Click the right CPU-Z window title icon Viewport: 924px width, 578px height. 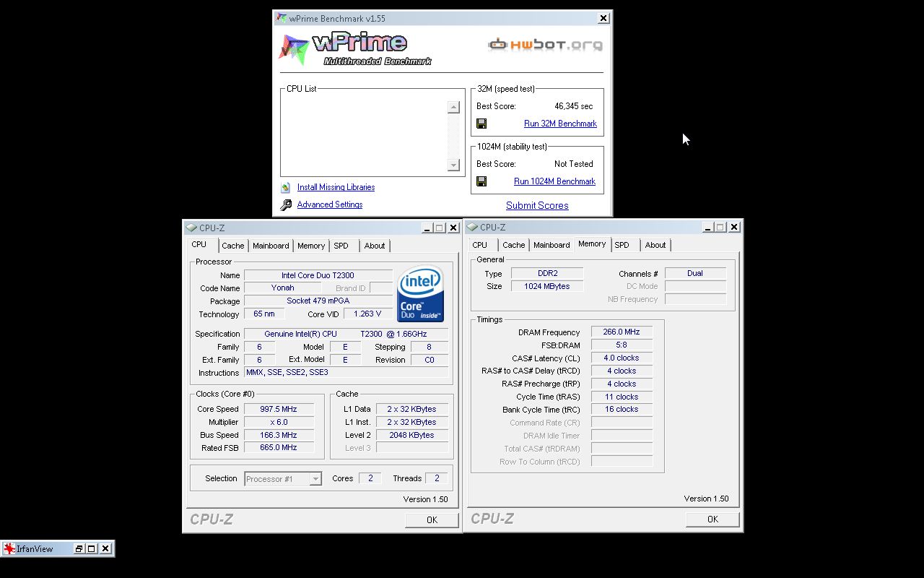pyautogui.click(x=472, y=227)
